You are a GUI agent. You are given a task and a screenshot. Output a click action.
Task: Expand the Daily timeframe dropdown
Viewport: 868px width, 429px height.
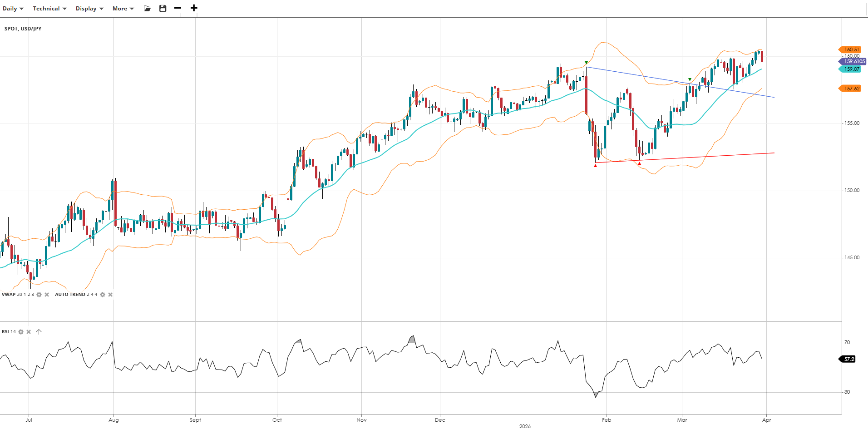pyautogui.click(x=13, y=9)
